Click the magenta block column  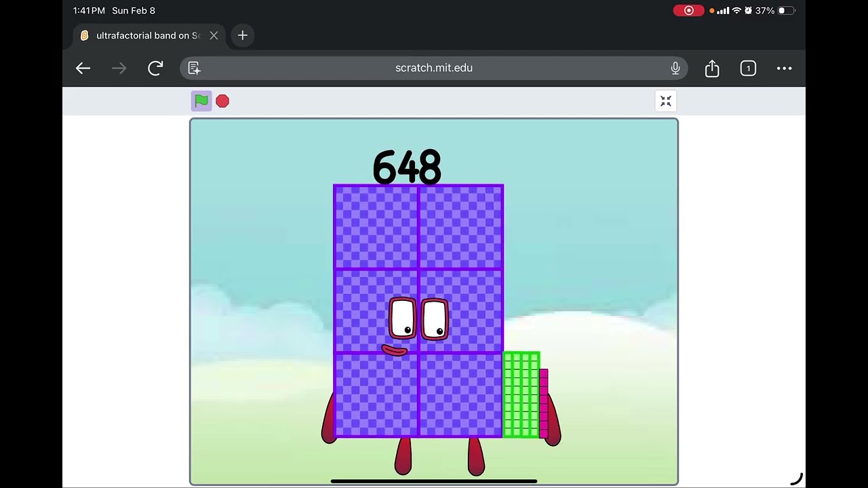tap(544, 403)
